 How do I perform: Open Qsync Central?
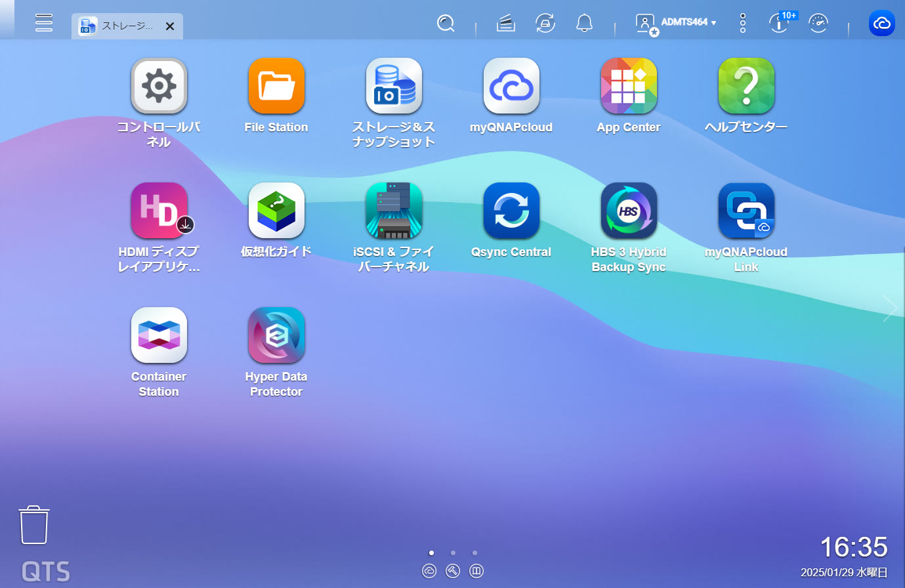(x=511, y=211)
